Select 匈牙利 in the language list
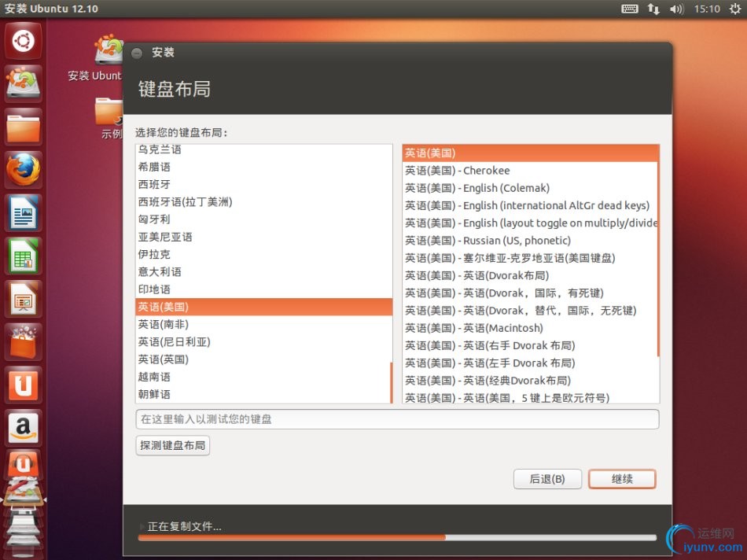Image resolution: width=747 pixels, height=560 pixels. (263, 219)
